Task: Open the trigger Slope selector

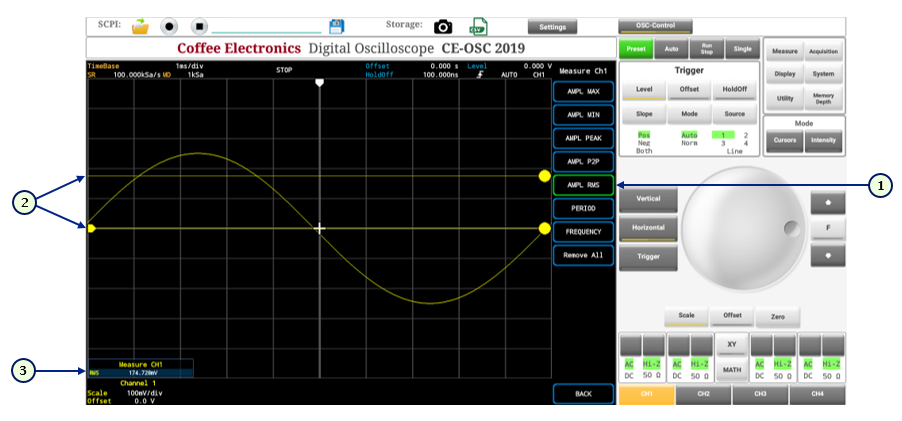Action: [x=645, y=114]
